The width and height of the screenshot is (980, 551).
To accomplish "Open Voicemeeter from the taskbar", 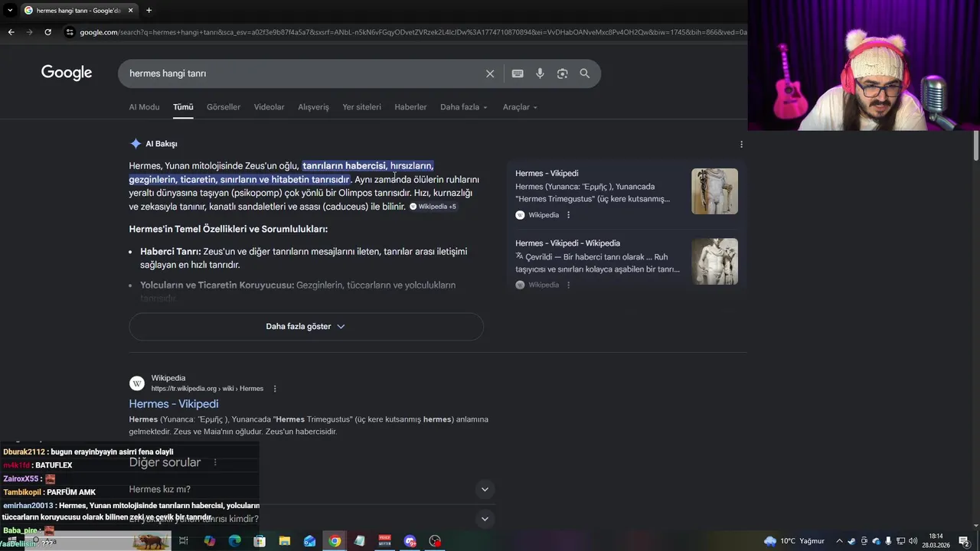I will (x=384, y=541).
